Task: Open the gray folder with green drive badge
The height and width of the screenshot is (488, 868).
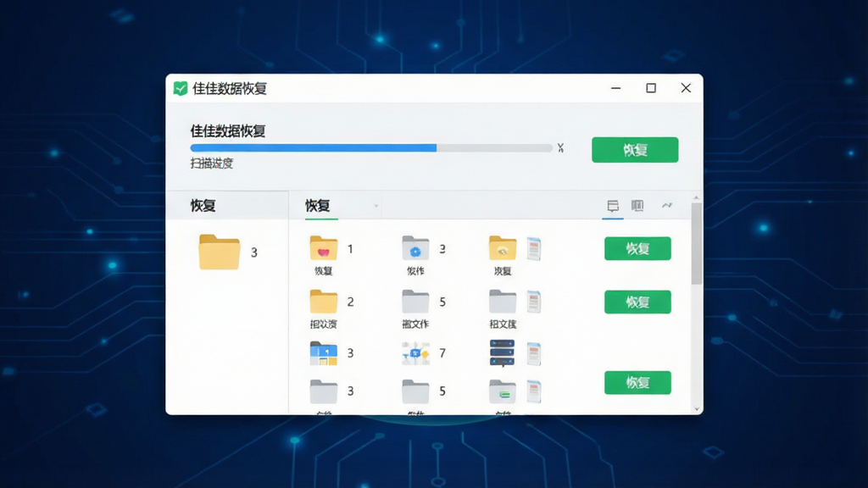Action: (503, 391)
